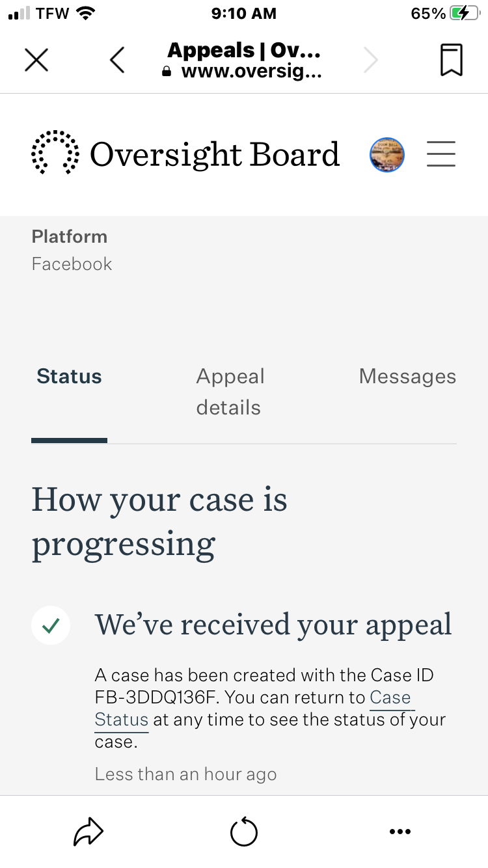Open the three-dot more options menu
This screenshot has height=868, width=488.
coord(400,832)
